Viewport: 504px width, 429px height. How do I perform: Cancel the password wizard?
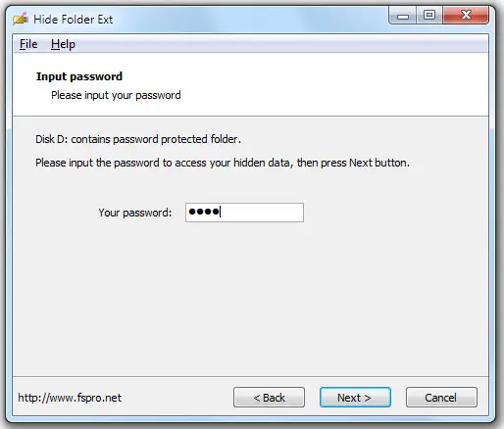pos(441,398)
